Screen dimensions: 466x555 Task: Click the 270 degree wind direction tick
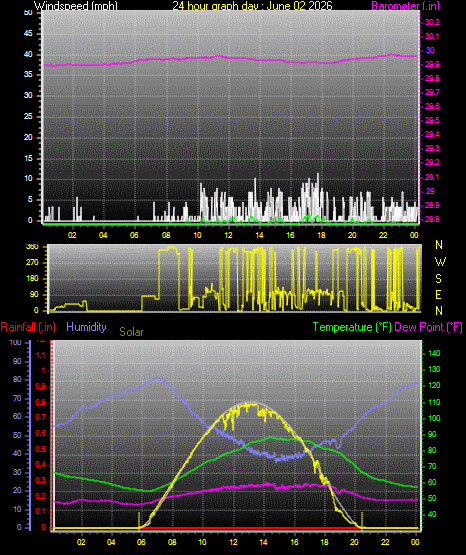33,263
